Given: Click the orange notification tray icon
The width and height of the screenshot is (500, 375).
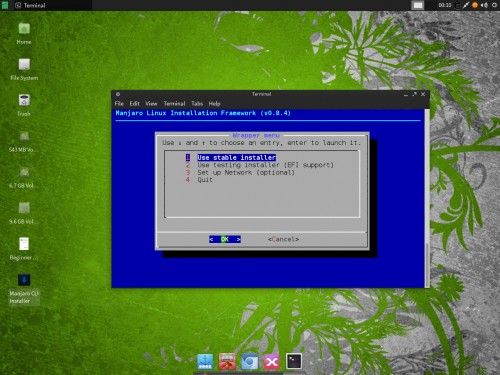Looking at the screenshot, I should [475, 5].
